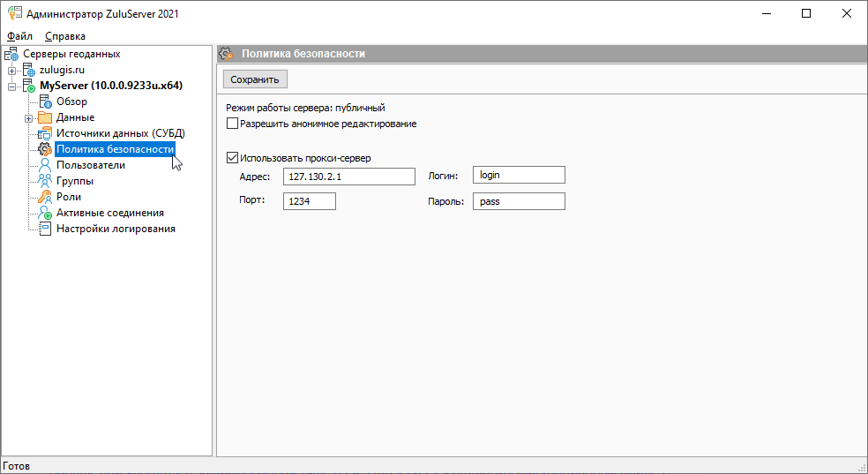The height and width of the screenshot is (474, 868).
Task: Uncheck Использовать прокси-сервер checkbox
Action: click(x=233, y=158)
